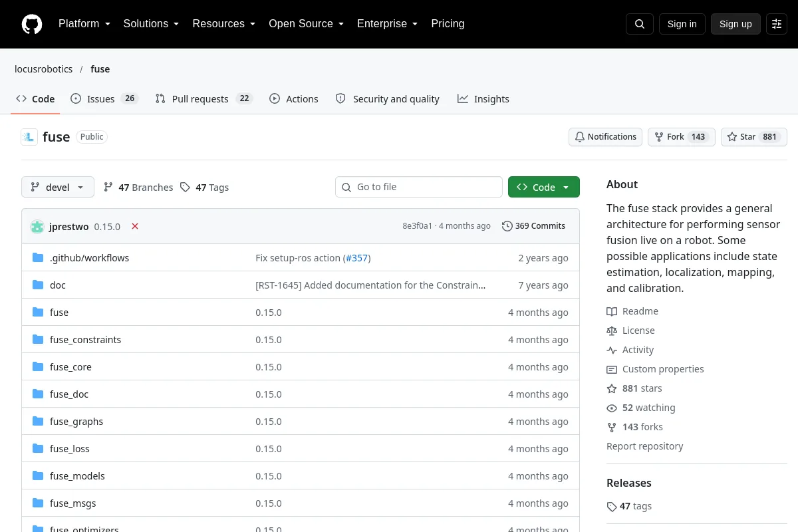Open the devel branch selector
798x532 pixels.
pos(58,188)
